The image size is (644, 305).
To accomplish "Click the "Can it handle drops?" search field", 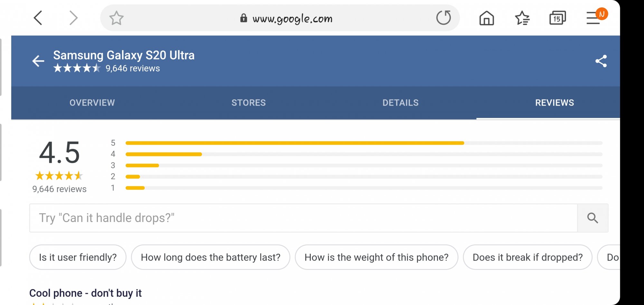I will pos(303,218).
